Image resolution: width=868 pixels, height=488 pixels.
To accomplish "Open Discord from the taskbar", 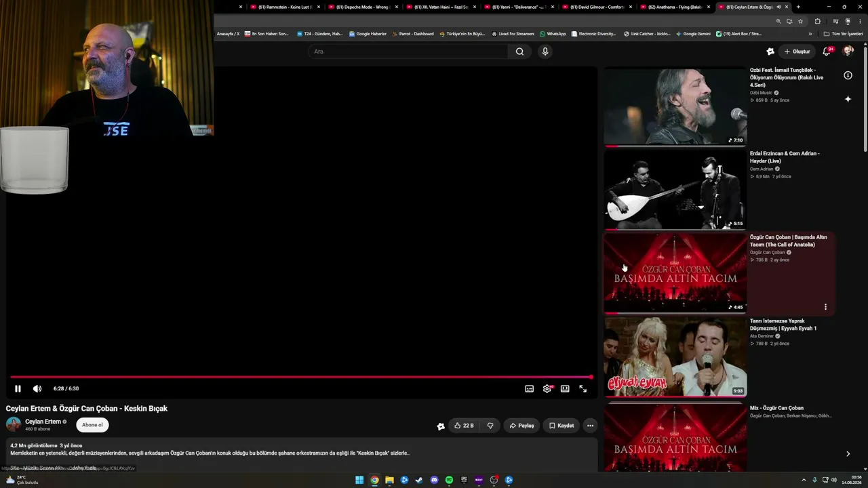I will pos(434,480).
